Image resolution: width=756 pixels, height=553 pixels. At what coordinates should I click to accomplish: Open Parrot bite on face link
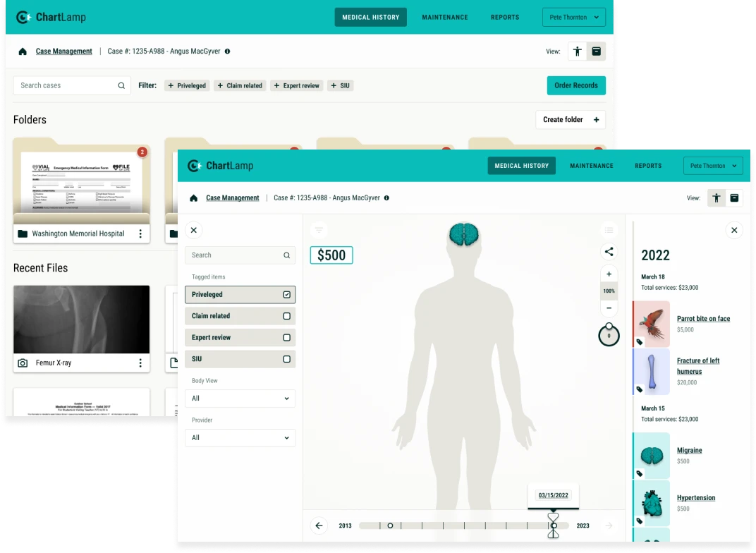pyautogui.click(x=703, y=319)
